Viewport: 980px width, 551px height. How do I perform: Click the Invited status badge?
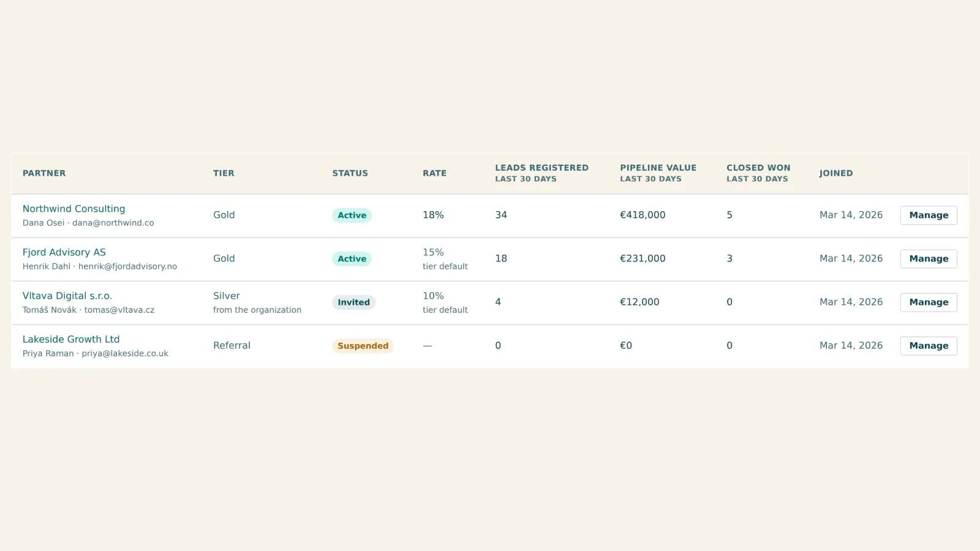click(x=354, y=302)
